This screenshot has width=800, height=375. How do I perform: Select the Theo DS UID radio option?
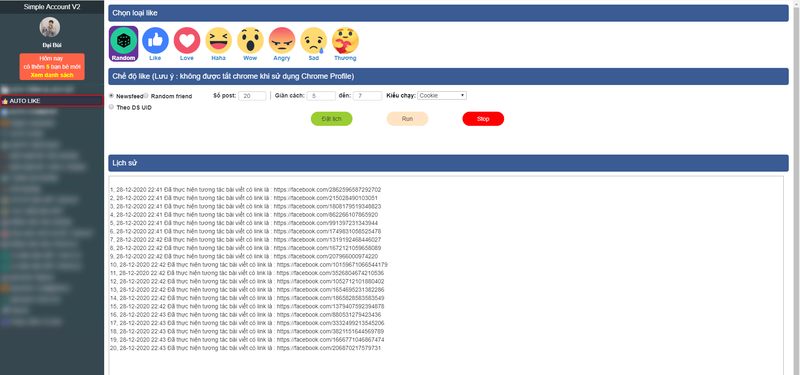point(111,107)
